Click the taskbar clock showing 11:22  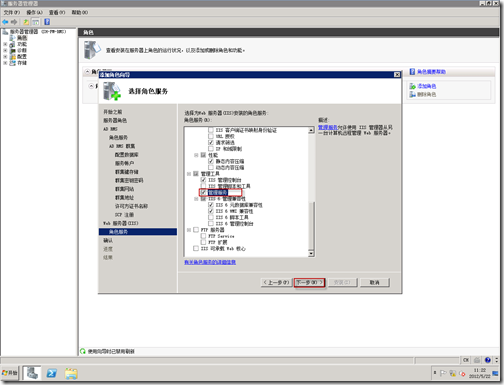480,373
